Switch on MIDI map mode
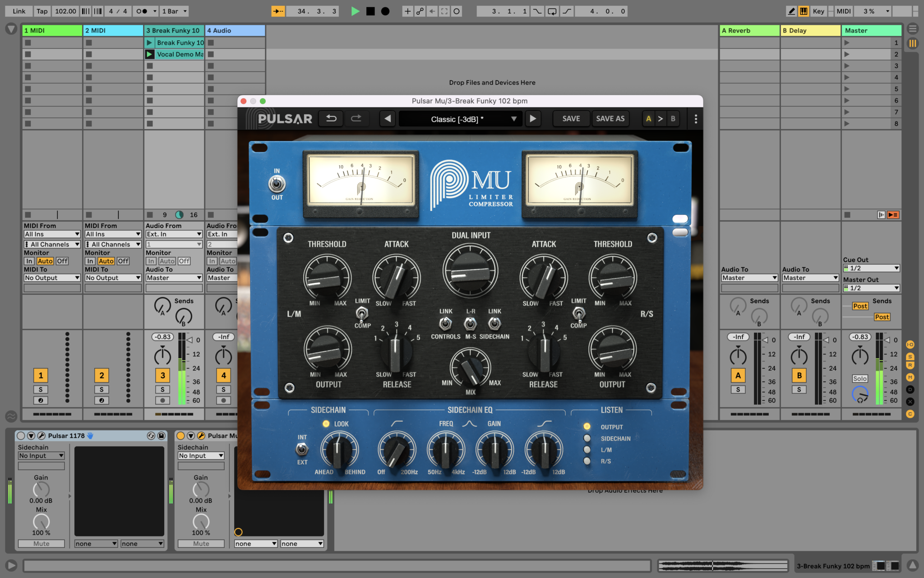Image resolution: width=924 pixels, height=578 pixels. point(843,11)
